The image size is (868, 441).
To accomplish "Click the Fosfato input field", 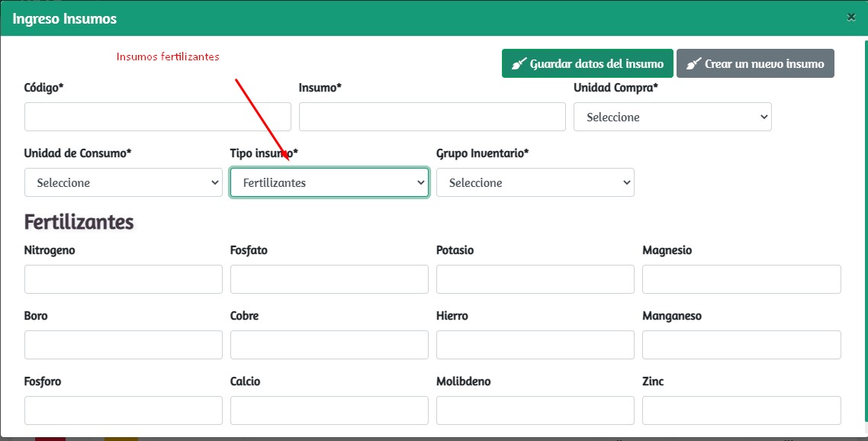I will (329, 279).
